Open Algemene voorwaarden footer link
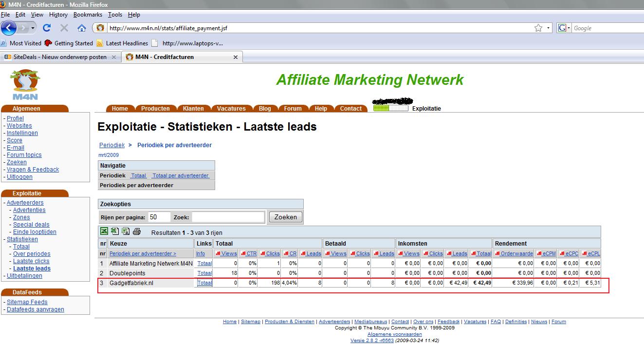Viewport: 644px width, 346px height. tap(395, 334)
